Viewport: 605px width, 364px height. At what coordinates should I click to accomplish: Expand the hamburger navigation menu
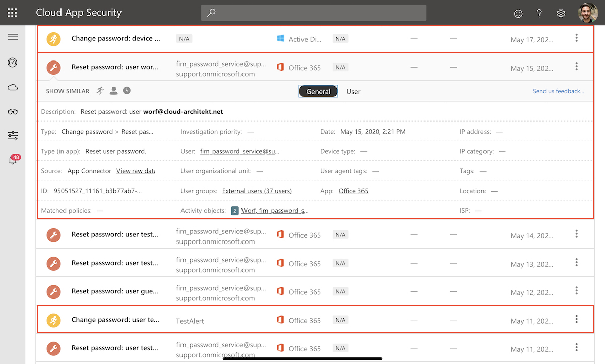(x=13, y=37)
